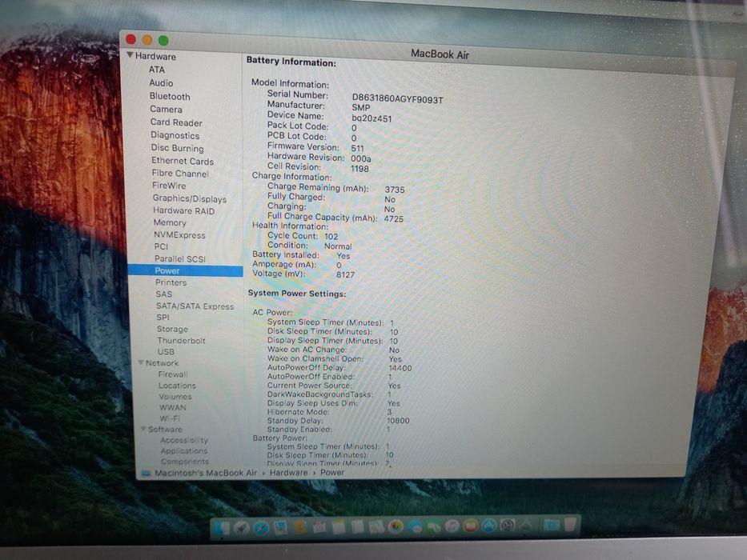747x560 pixels.
Task: Click the Cycle Count value 102
Action: 331,236
